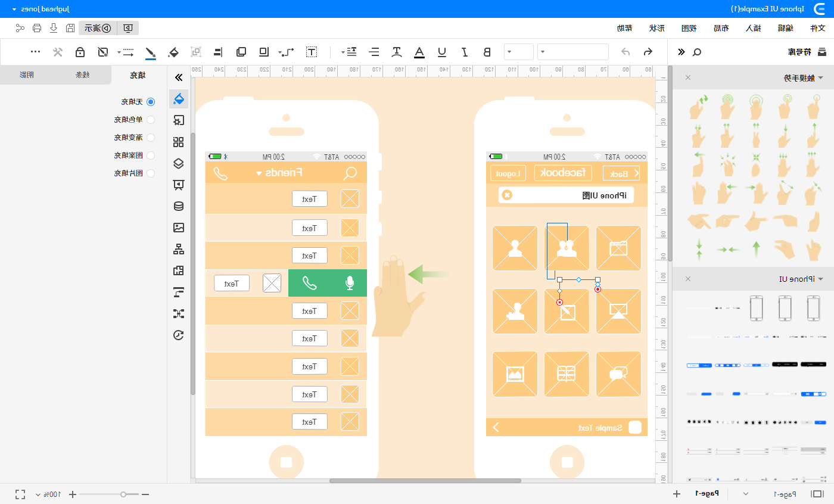Open the mind map side panel icon
The height and width of the screenshot is (504, 834).
pos(178,313)
